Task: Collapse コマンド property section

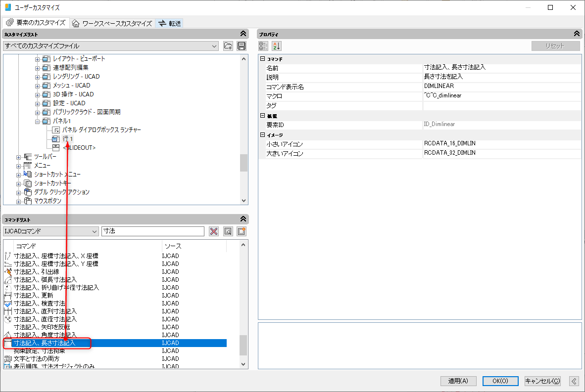Action: pyautogui.click(x=263, y=59)
